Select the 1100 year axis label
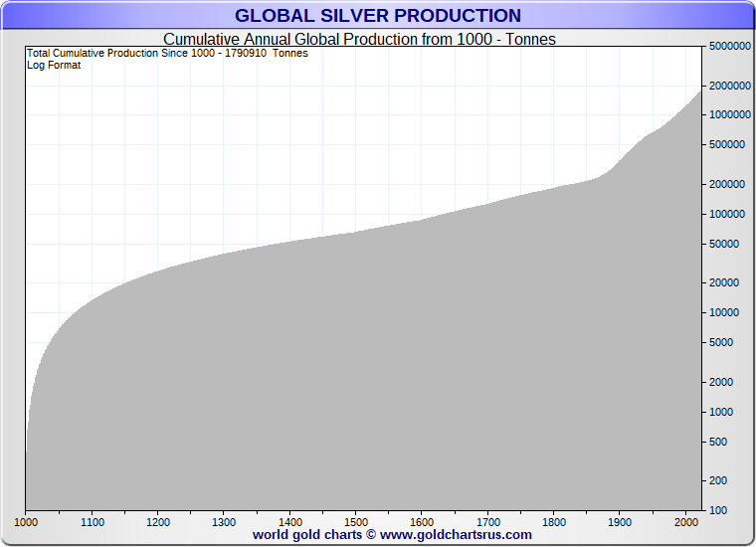 tap(92, 521)
